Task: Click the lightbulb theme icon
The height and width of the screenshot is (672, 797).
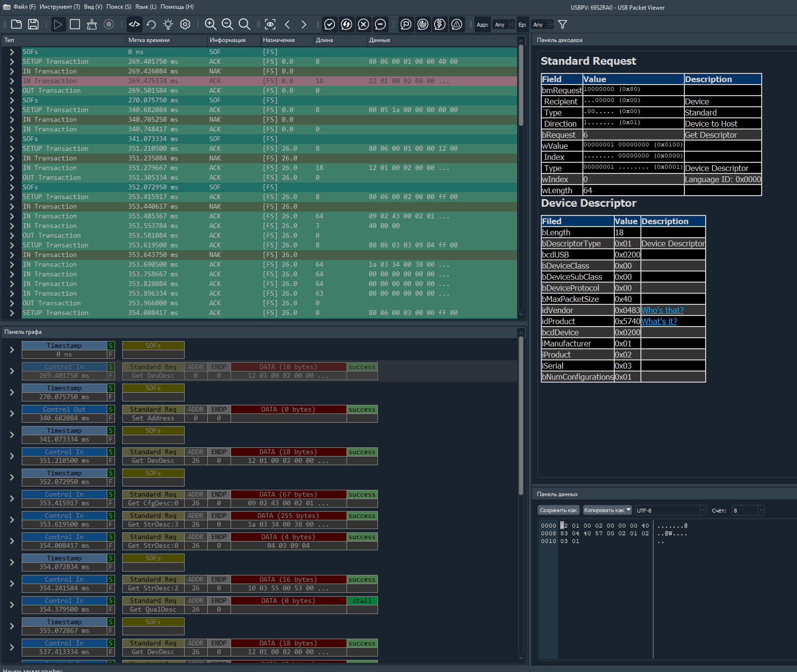Action: [x=168, y=24]
